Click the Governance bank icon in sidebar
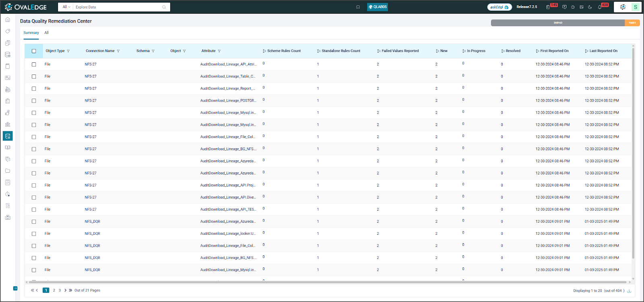The width and height of the screenshot is (644, 302). pos(8,124)
